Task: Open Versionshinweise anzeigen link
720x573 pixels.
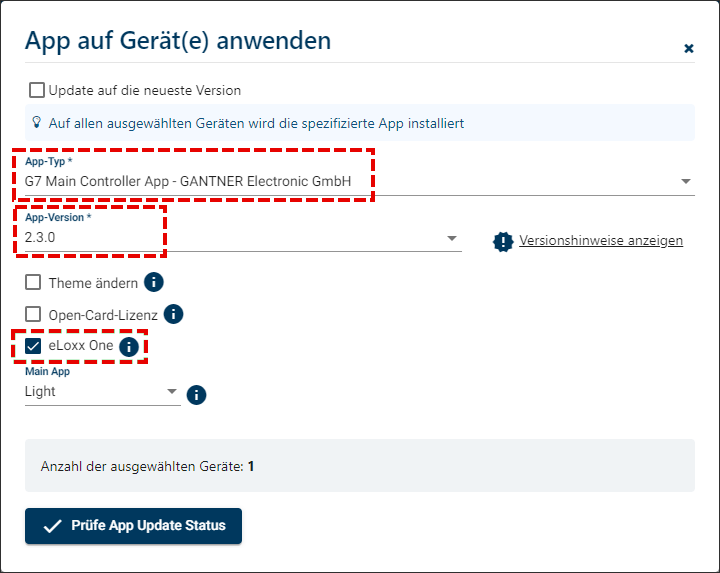Action: [x=601, y=240]
